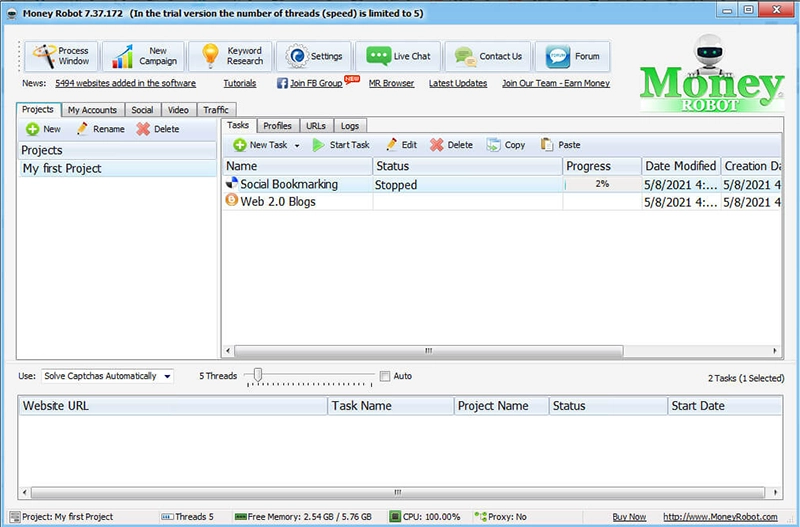Delete the project with the red X

click(x=158, y=129)
